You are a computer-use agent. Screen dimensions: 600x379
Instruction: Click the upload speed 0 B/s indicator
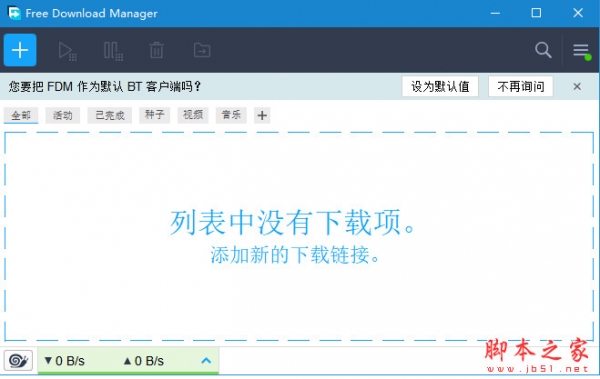click(x=143, y=361)
